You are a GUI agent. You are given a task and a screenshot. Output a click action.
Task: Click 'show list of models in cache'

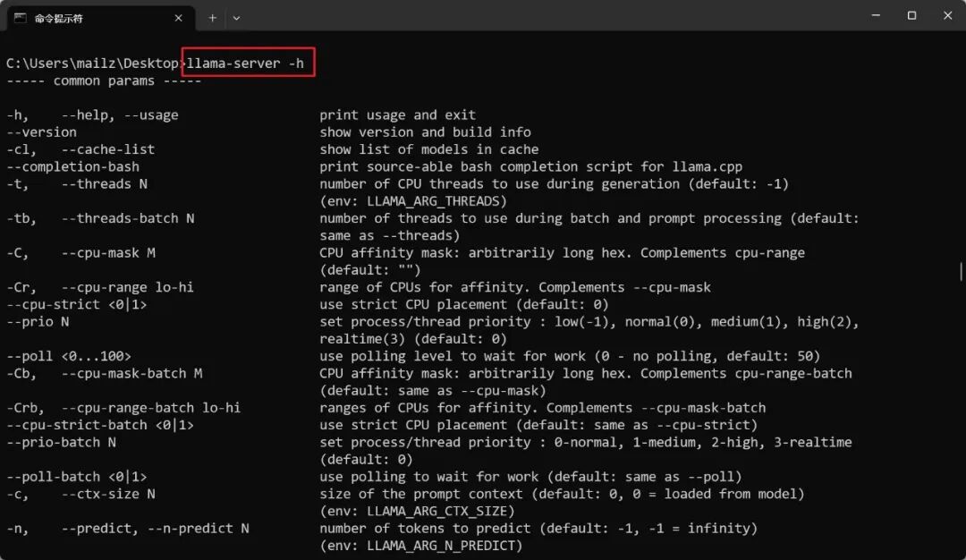tap(428, 149)
